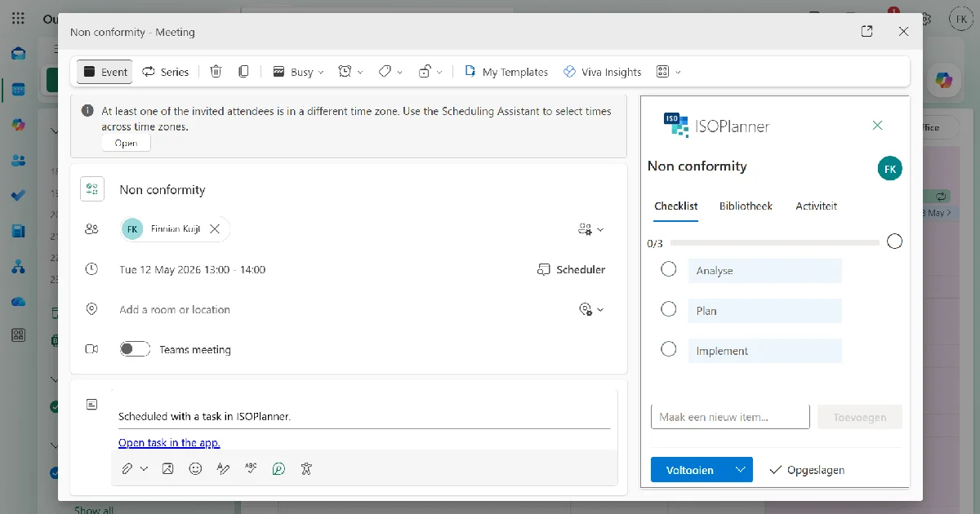Viewport: 980px width, 514px height.
Task: Expand attachment options arrow next to paperclip
Action: click(145, 468)
